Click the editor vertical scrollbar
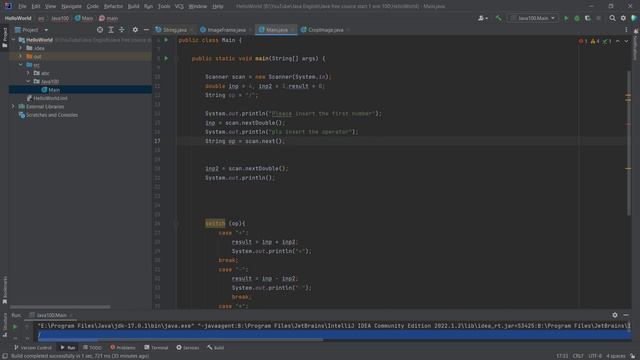640x360 pixels. [x=629, y=143]
